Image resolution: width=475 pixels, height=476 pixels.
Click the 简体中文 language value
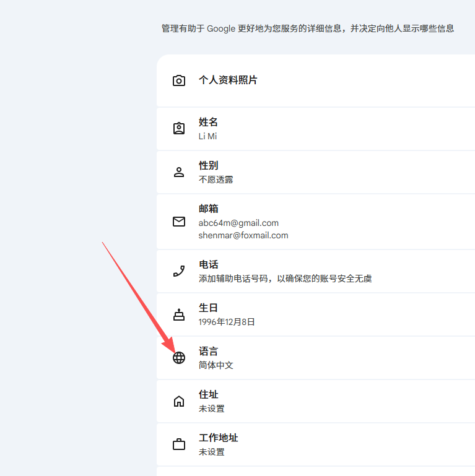click(x=216, y=365)
